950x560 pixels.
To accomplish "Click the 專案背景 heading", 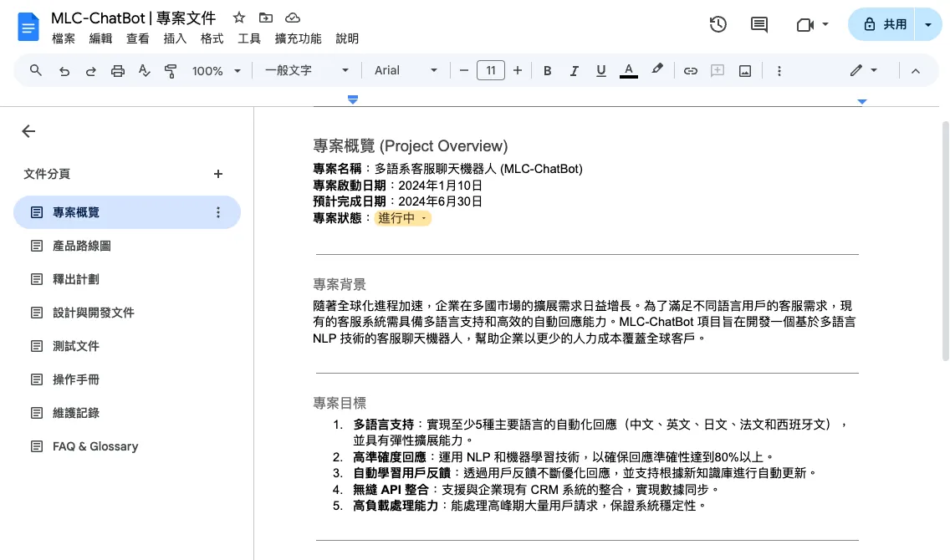I will [x=340, y=284].
